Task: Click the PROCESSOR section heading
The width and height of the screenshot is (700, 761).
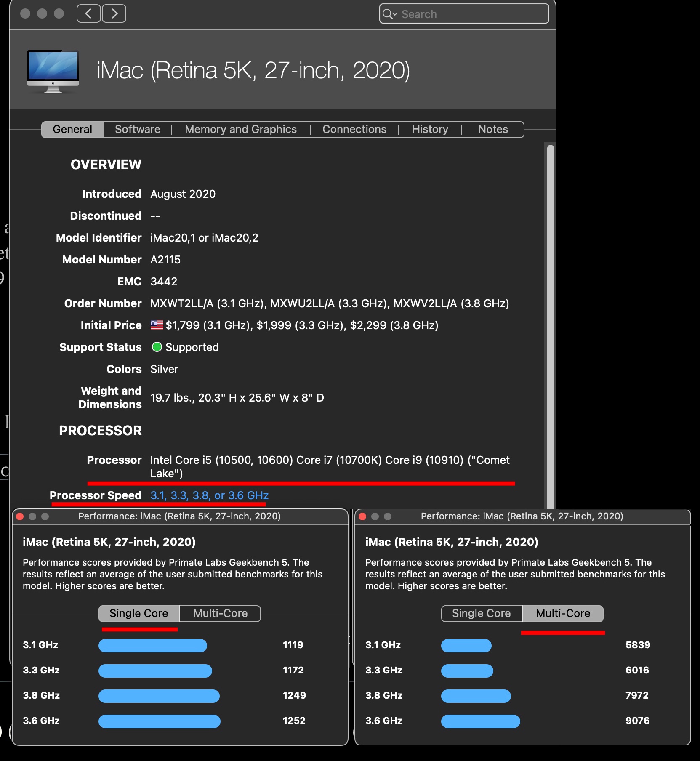Action: [x=100, y=431]
